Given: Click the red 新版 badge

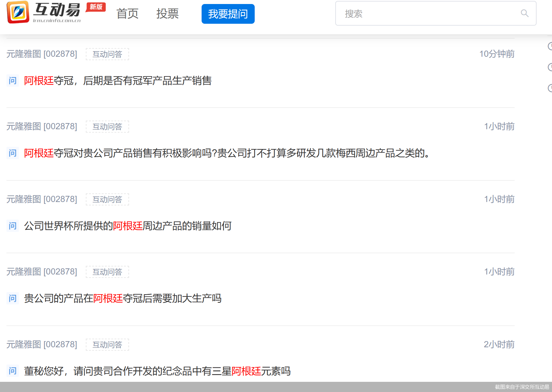Looking at the screenshot, I should (x=96, y=7).
